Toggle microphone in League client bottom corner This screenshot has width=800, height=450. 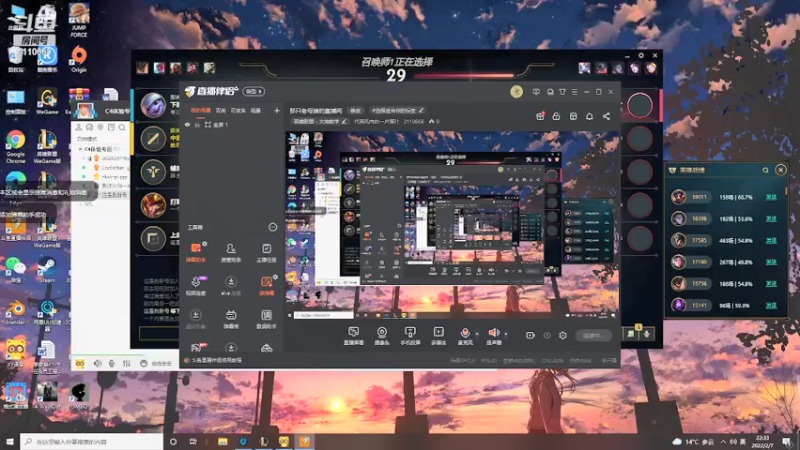[x=646, y=334]
